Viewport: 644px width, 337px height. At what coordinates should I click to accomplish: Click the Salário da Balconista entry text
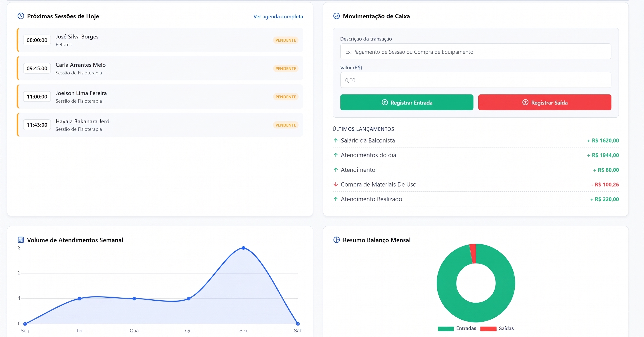(368, 140)
